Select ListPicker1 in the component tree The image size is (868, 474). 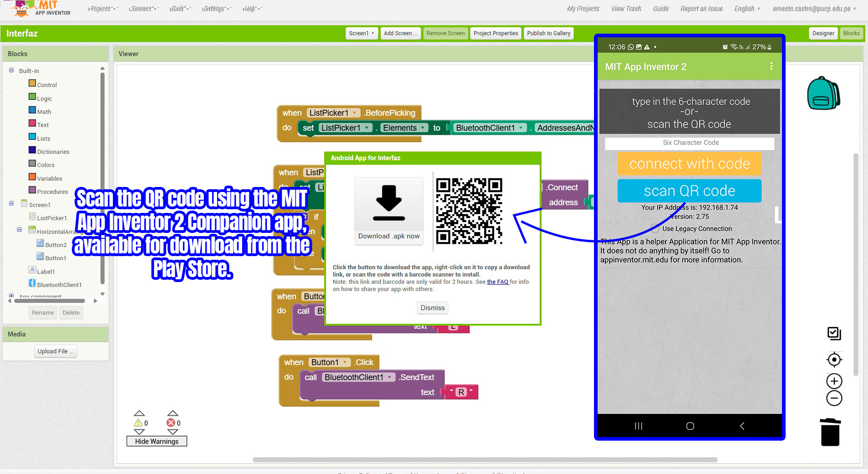click(x=48, y=217)
